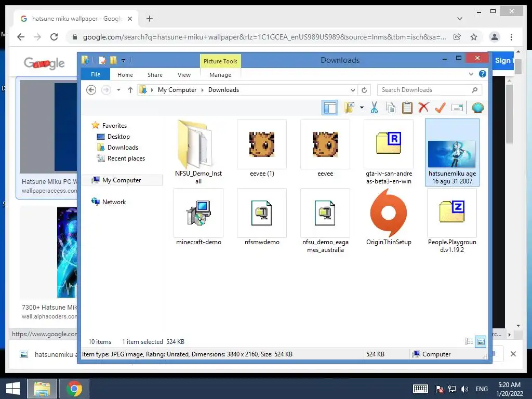Open Customize Quick Access Toolbar dropdown
Viewport: 532px width, 399px height.
[123, 61]
